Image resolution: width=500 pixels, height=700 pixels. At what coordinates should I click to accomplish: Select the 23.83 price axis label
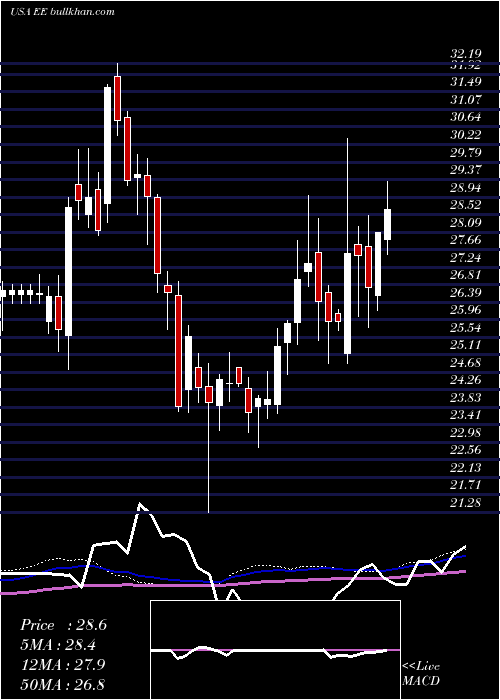(465, 398)
